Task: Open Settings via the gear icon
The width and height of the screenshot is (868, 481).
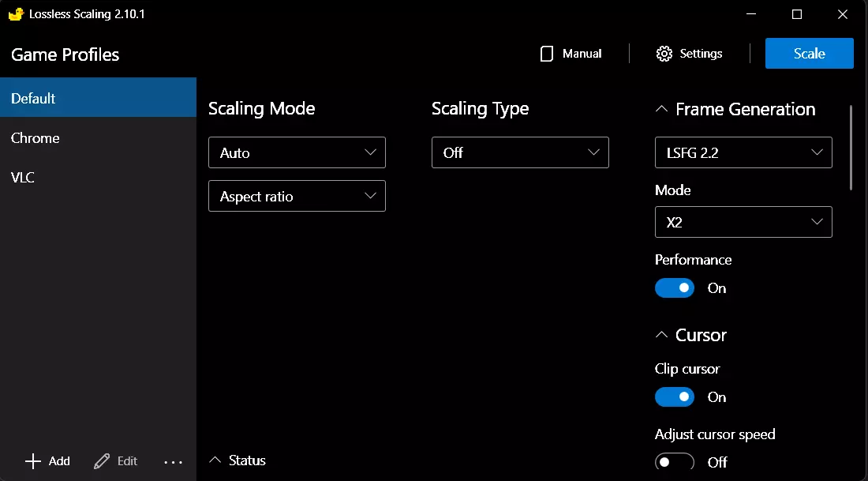Action: 664,54
